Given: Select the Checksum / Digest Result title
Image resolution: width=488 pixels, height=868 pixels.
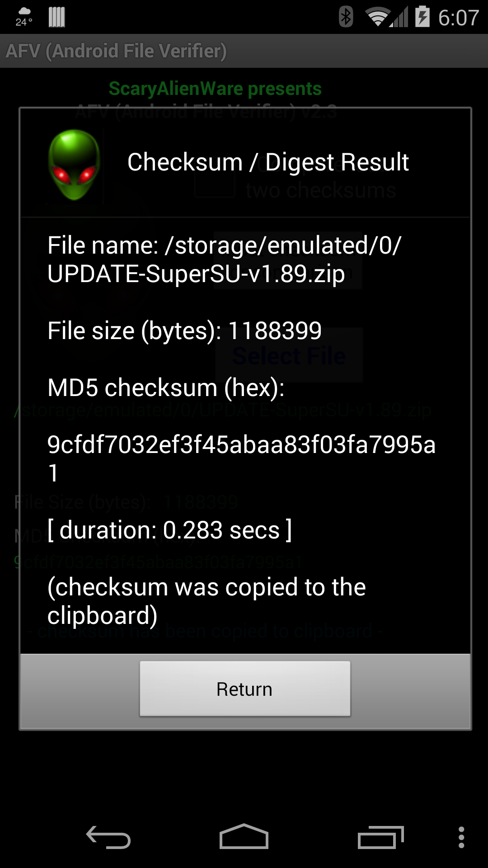Looking at the screenshot, I should 268,162.
